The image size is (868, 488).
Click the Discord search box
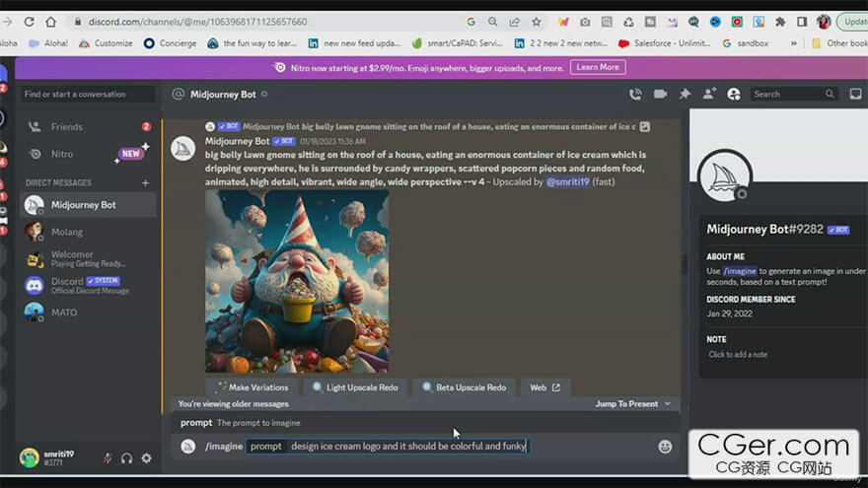point(793,94)
